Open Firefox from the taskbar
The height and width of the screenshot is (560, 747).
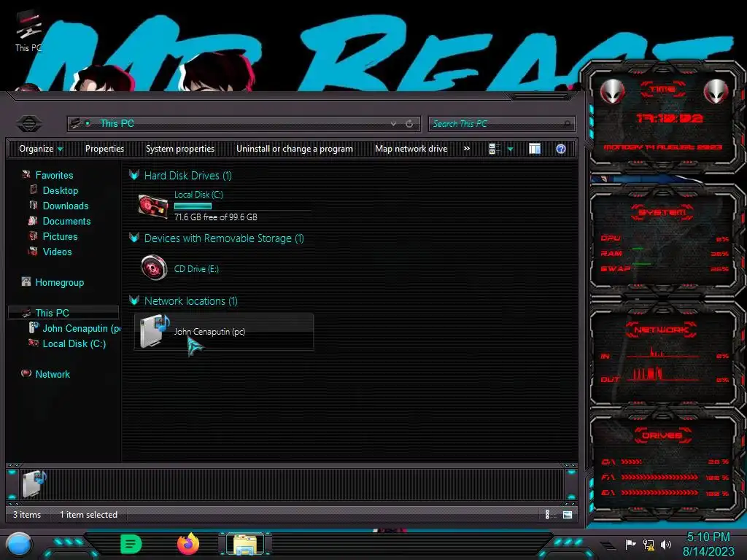pos(188,544)
